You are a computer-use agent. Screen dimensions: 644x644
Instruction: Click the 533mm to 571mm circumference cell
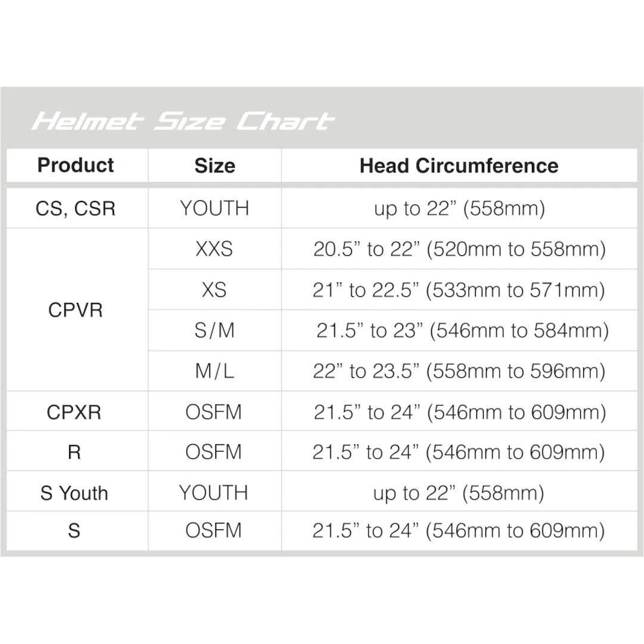(x=459, y=290)
